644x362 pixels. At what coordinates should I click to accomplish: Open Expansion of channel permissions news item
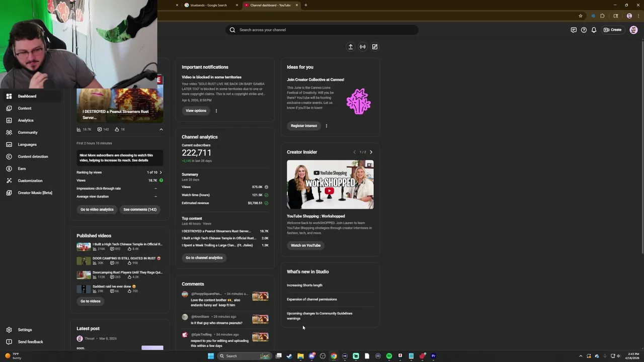(312, 299)
